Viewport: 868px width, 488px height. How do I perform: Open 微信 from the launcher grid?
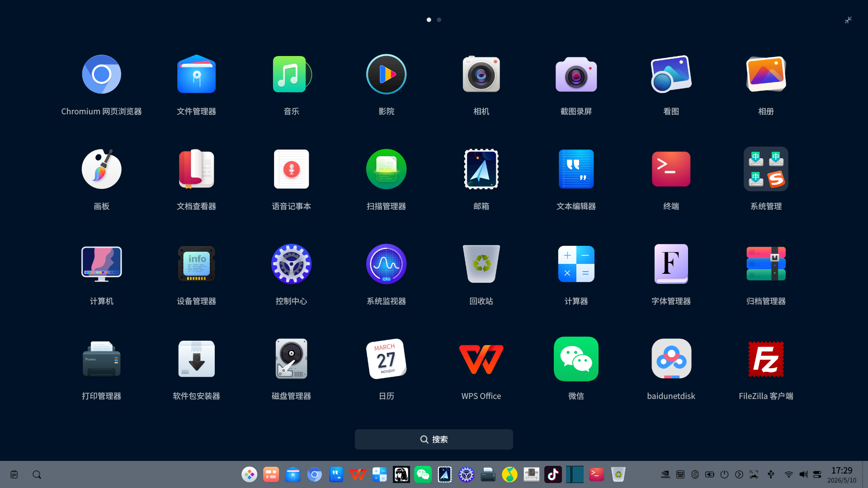point(576,359)
